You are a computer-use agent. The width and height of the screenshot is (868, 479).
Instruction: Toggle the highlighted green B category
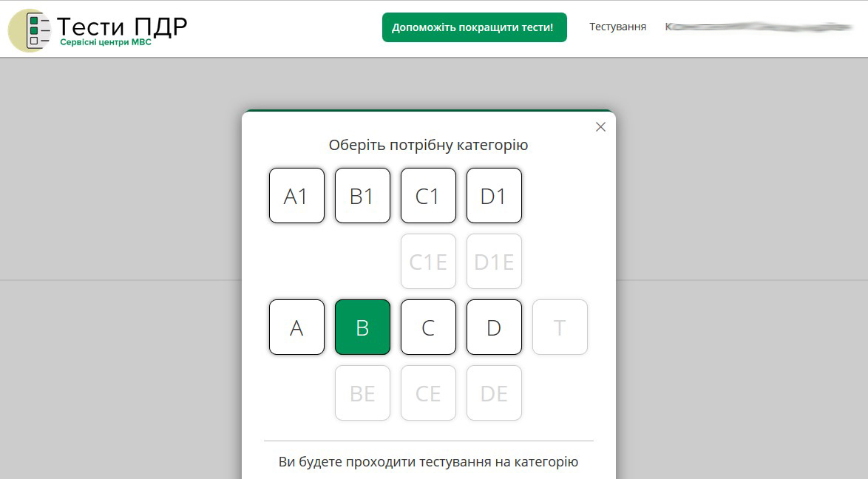[x=362, y=327]
